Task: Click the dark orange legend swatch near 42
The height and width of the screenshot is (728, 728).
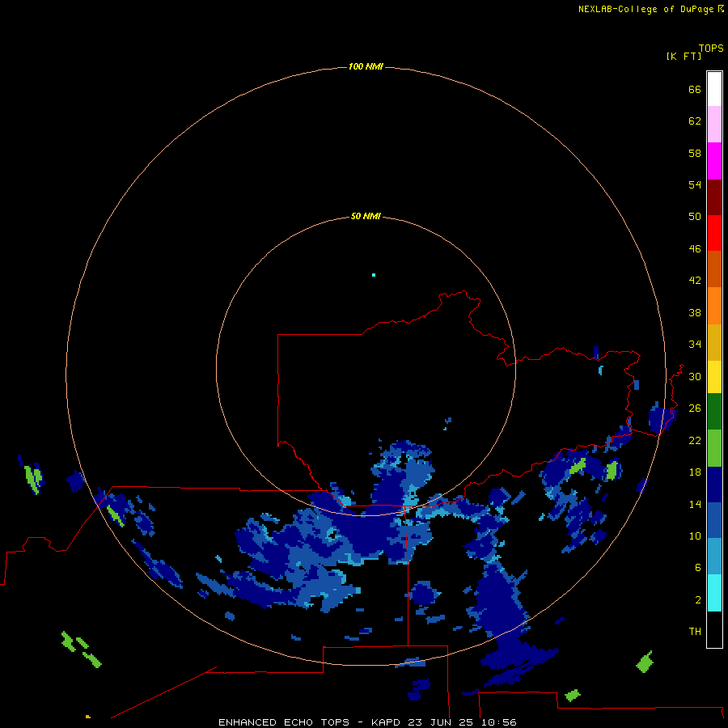Action: [x=714, y=269]
